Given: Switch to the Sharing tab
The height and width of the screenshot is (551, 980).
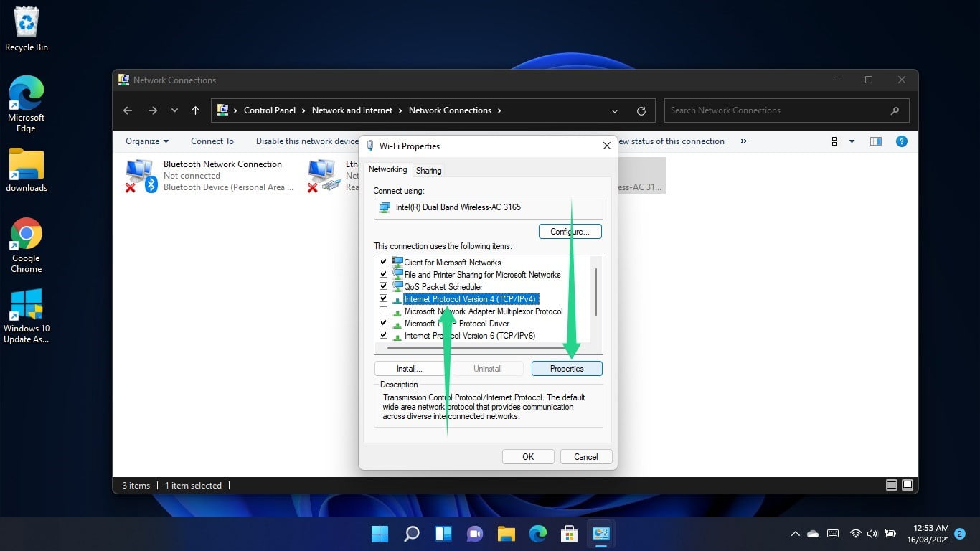Looking at the screenshot, I should coord(428,171).
